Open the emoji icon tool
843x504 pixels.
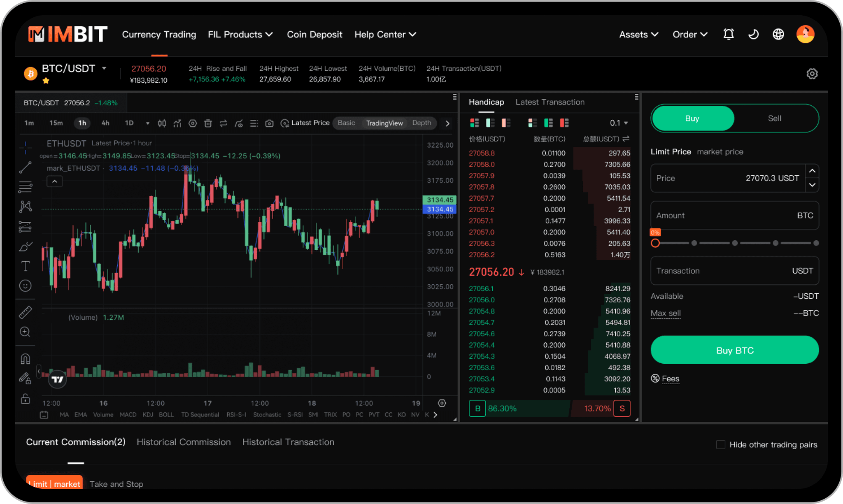(x=26, y=286)
